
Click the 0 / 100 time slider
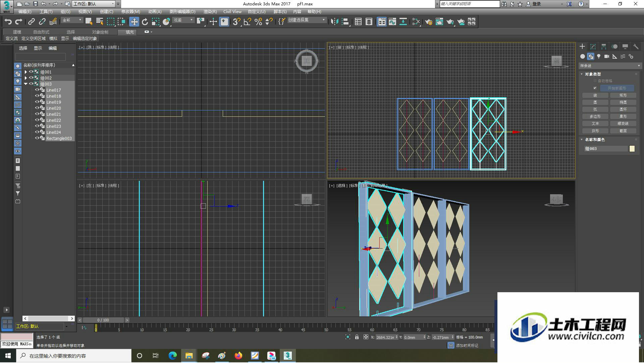pos(104,320)
